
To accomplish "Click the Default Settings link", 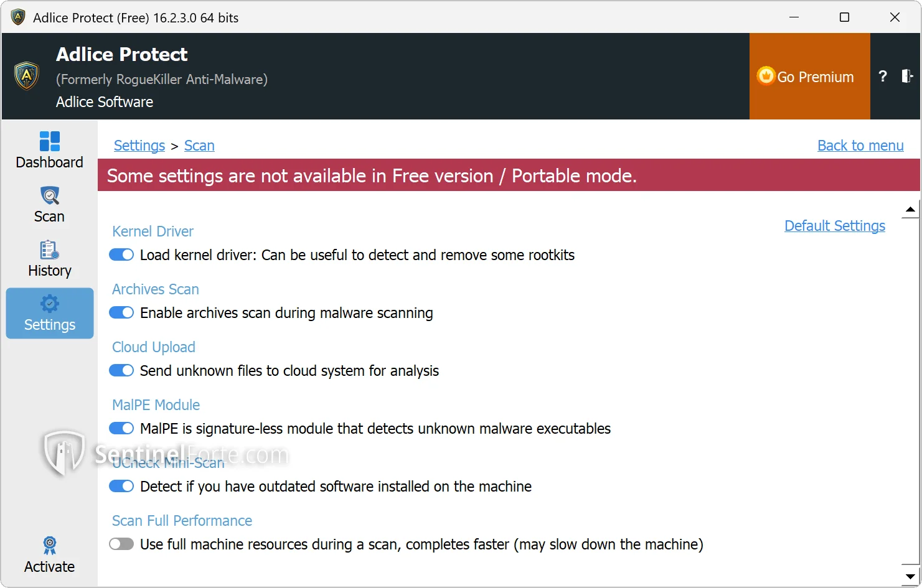I will coord(835,226).
